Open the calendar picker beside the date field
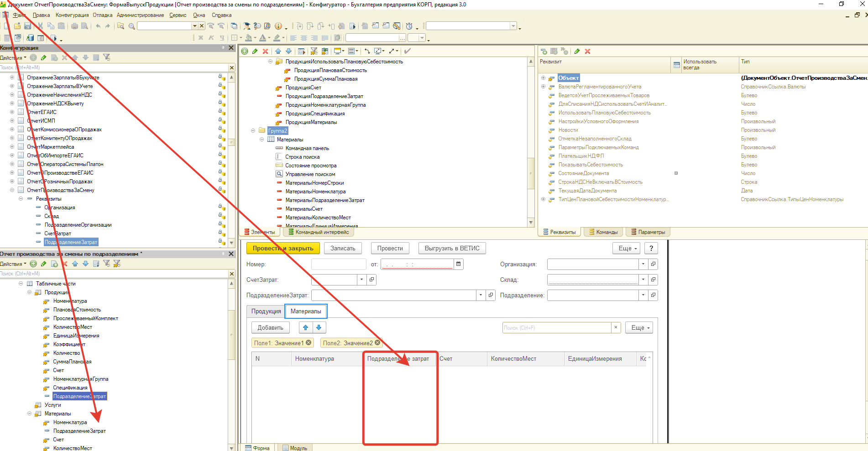868x451 pixels. [x=458, y=264]
